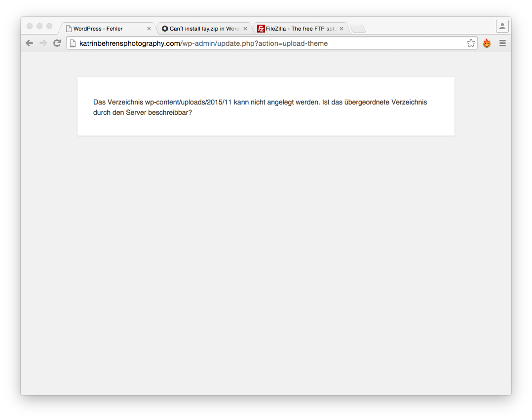Open the flame extension icon

487,43
